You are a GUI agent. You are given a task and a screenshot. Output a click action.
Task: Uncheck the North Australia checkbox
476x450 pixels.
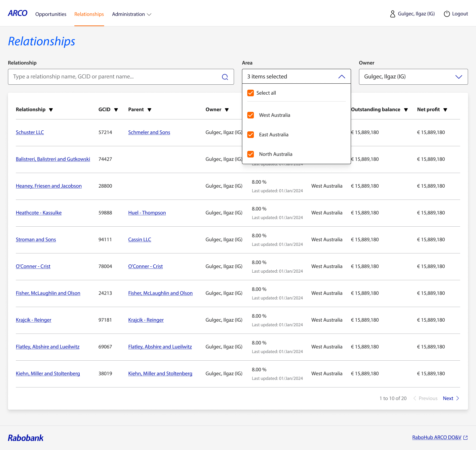pyautogui.click(x=251, y=154)
